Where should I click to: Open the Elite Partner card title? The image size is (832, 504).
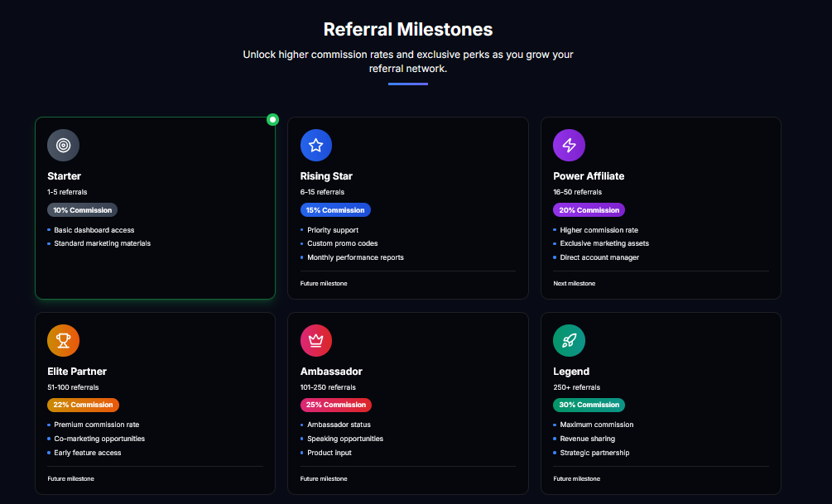pos(77,372)
